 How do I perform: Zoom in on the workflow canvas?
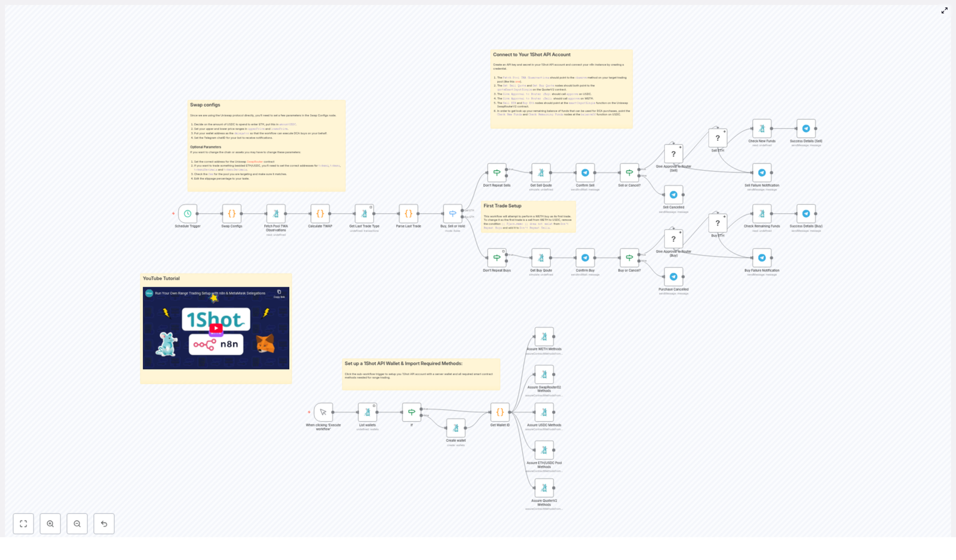coord(51,524)
